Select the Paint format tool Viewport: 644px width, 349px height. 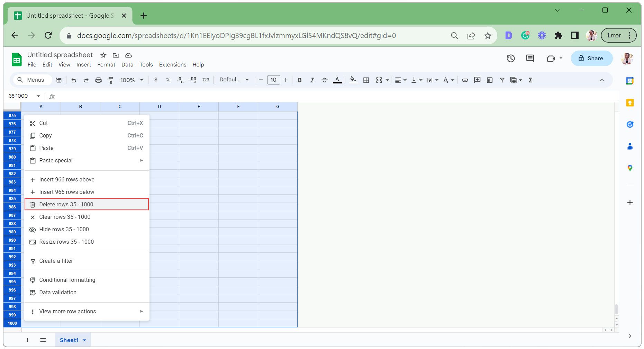point(111,80)
